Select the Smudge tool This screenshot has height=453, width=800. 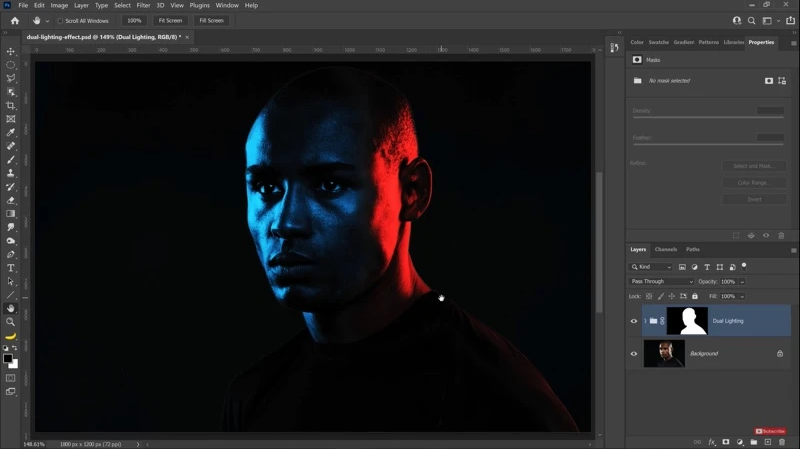[x=11, y=227]
